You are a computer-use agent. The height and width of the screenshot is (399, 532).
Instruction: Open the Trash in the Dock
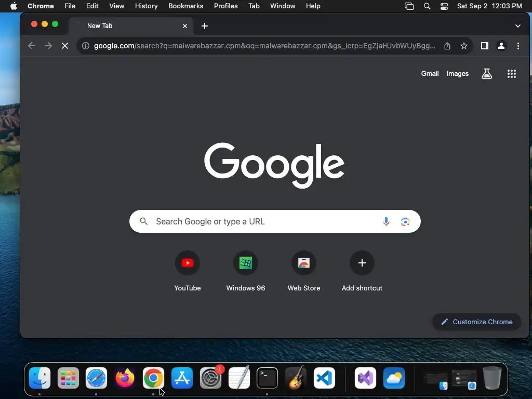click(493, 378)
